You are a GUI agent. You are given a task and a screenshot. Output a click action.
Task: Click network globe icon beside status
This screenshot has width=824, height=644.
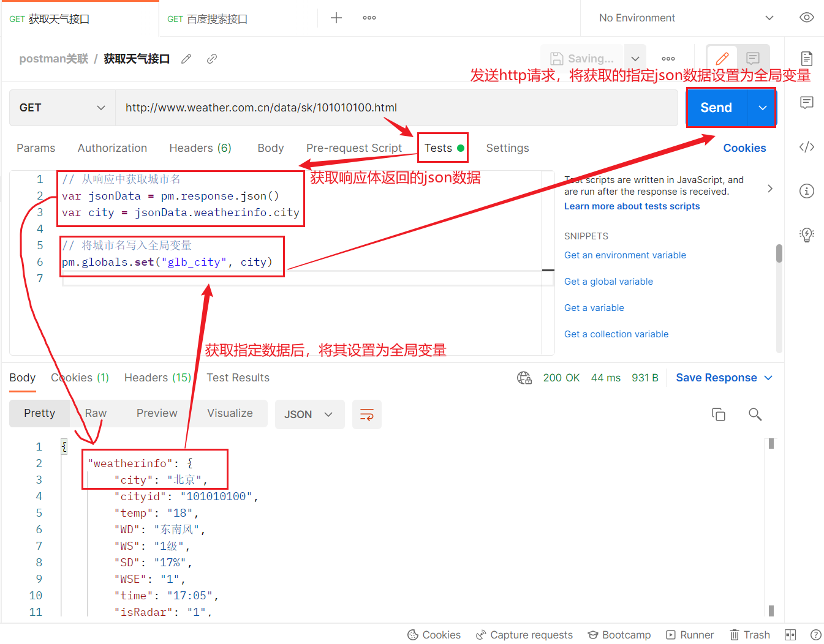pyautogui.click(x=524, y=378)
